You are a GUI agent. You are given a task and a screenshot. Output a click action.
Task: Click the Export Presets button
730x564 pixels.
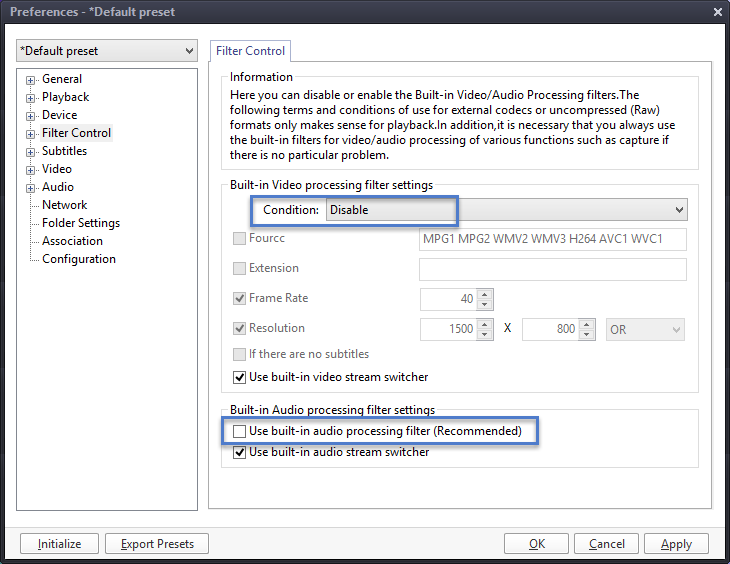coord(157,544)
